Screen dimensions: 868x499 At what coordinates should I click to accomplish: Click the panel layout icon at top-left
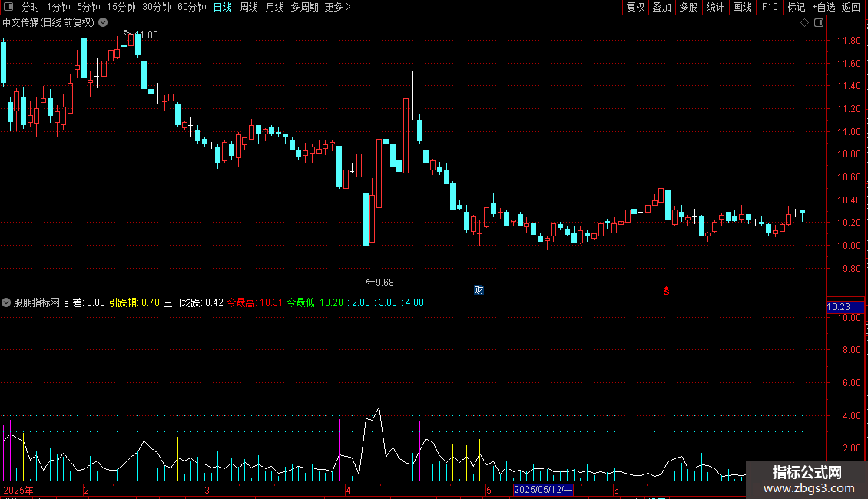click(x=8, y=7)
